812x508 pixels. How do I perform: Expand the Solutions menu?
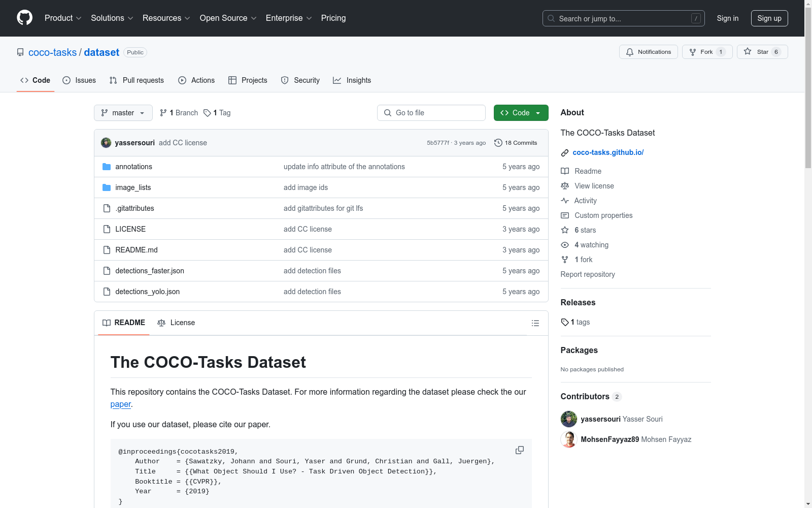point(112,18)
